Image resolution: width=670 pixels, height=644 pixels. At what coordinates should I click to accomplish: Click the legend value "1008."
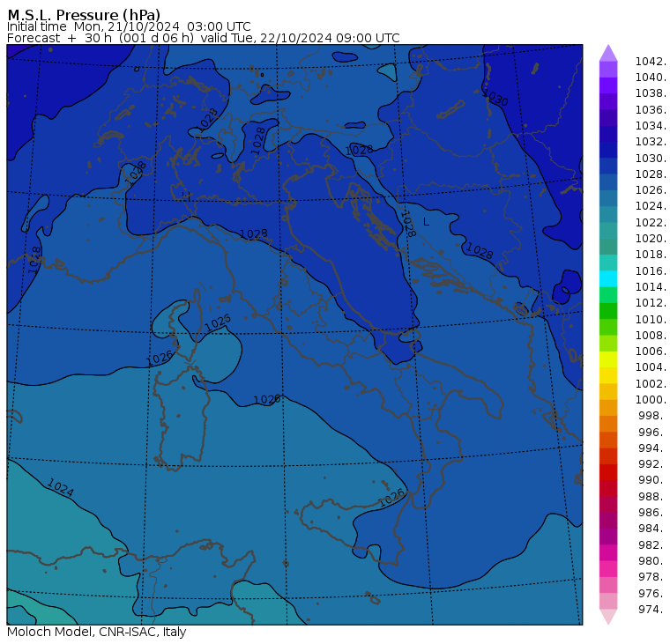click(651, 336)
